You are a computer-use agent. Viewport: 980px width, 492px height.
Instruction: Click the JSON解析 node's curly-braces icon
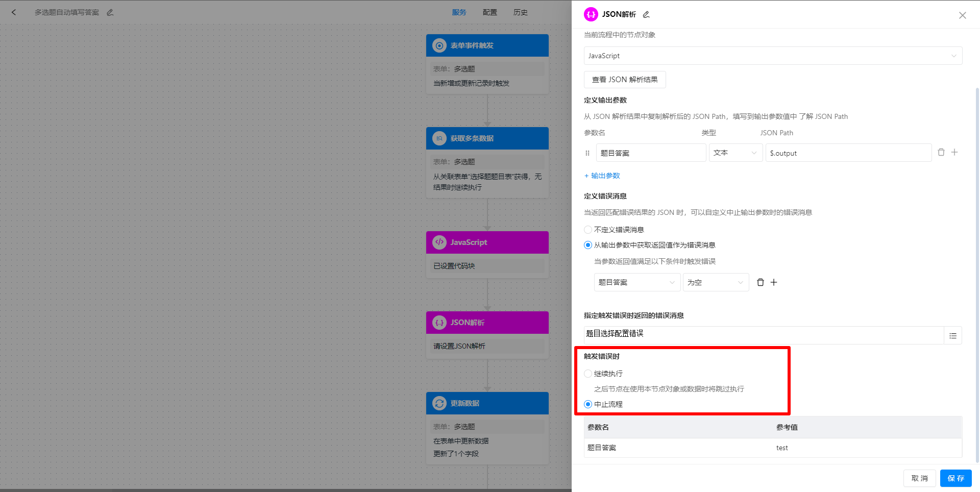tap(439, 322)
